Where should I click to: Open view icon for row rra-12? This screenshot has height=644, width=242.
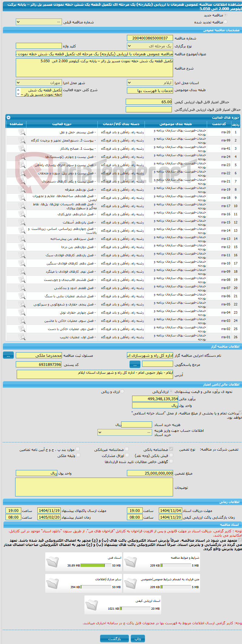pos(22,247)
